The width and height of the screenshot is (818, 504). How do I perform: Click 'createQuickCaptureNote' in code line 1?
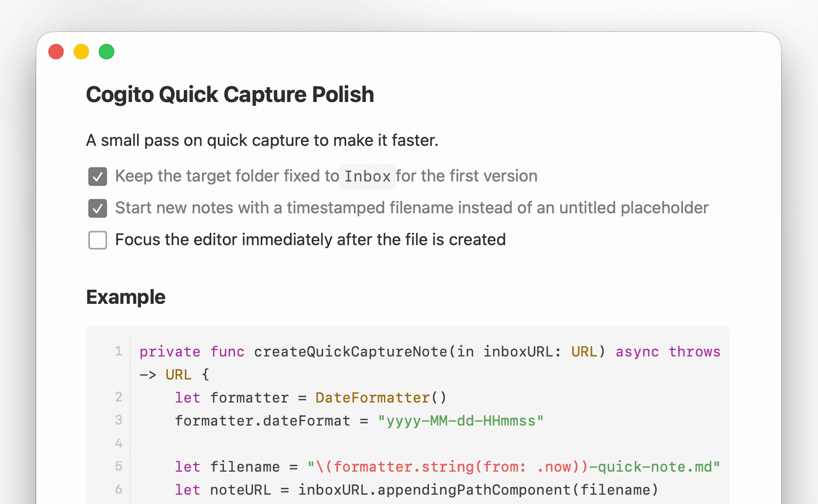[351, 352]
